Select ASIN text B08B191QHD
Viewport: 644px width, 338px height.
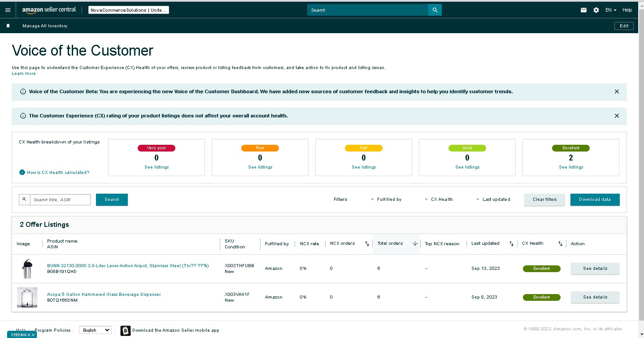[x=62, y=272]
